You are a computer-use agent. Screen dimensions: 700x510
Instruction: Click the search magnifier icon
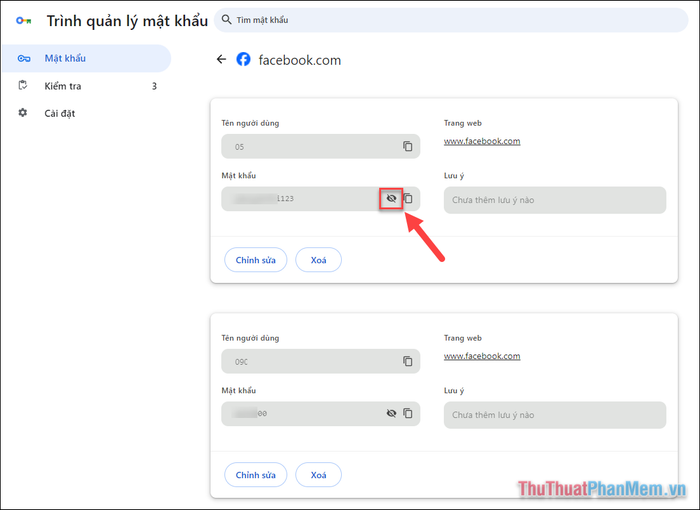227,19
